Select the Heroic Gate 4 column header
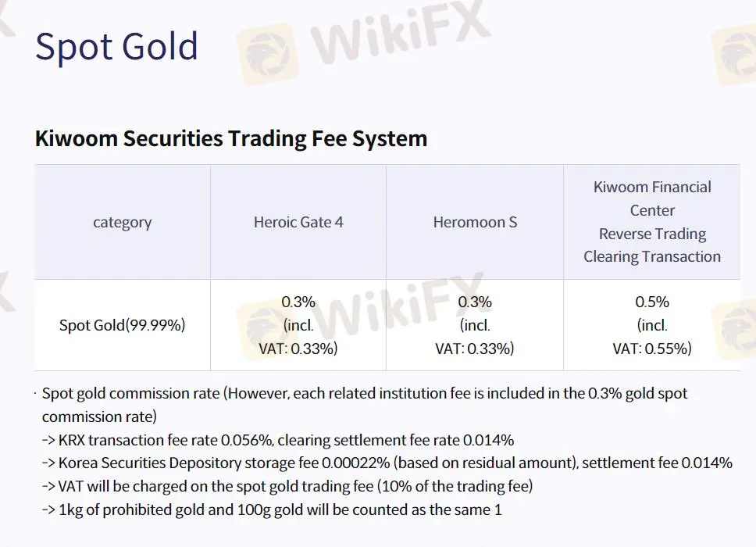Viewport: 756px width, 547px height. [x=298, y=223]
